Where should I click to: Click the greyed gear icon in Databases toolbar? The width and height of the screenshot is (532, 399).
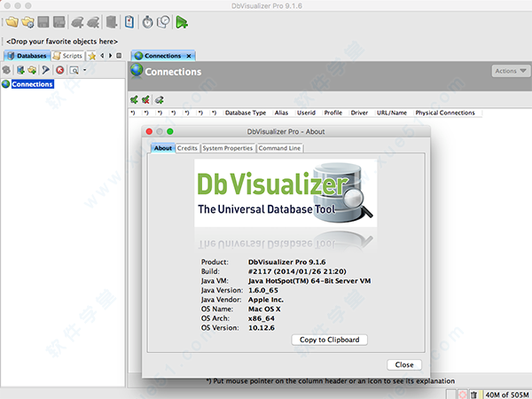[6, 70]
